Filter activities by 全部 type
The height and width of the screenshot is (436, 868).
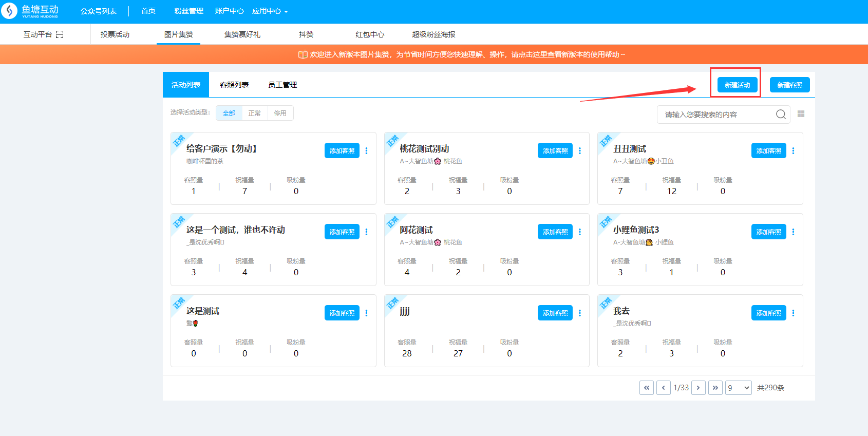229,113
